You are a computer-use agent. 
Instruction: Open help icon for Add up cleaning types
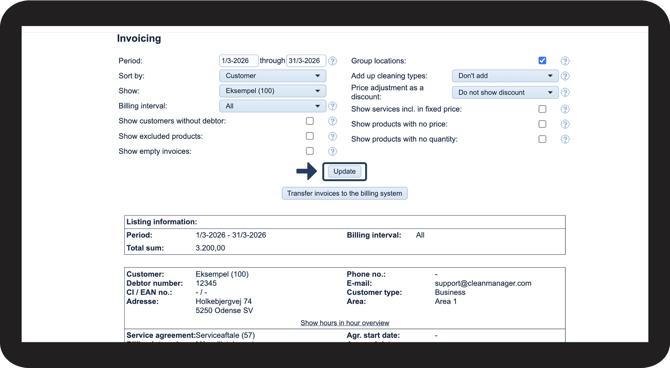(565, 76)
